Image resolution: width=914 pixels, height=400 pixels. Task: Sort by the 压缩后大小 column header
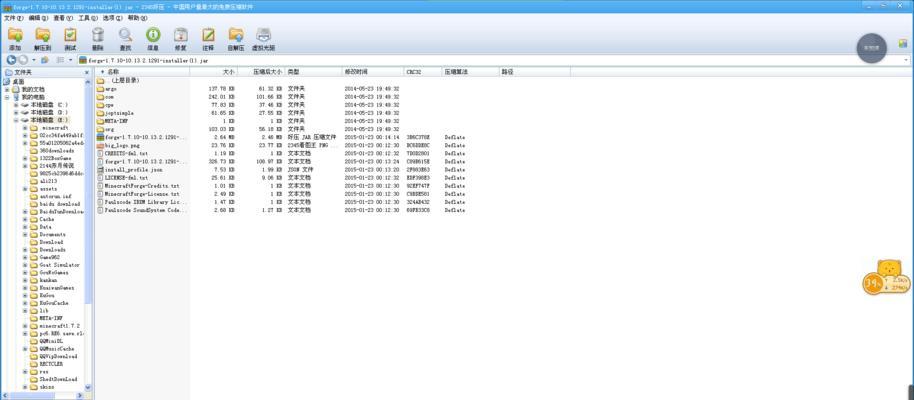[261, 72]
